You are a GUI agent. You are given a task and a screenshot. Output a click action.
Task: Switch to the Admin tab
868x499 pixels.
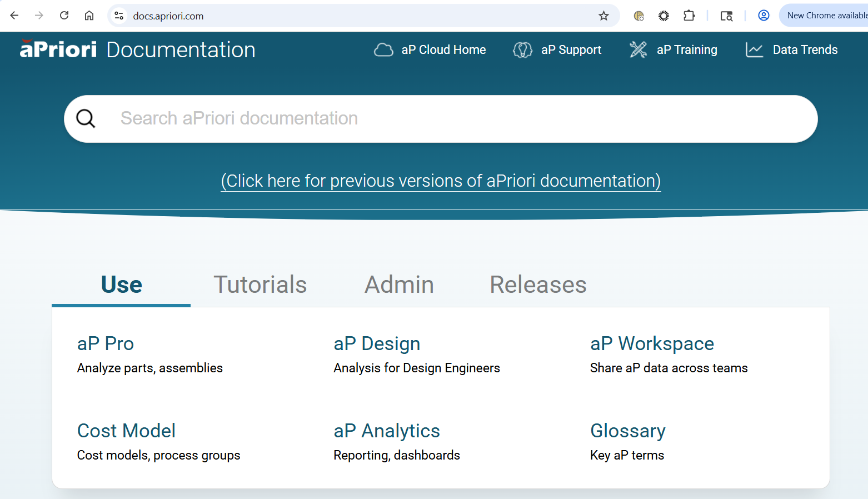click(399, 285)
